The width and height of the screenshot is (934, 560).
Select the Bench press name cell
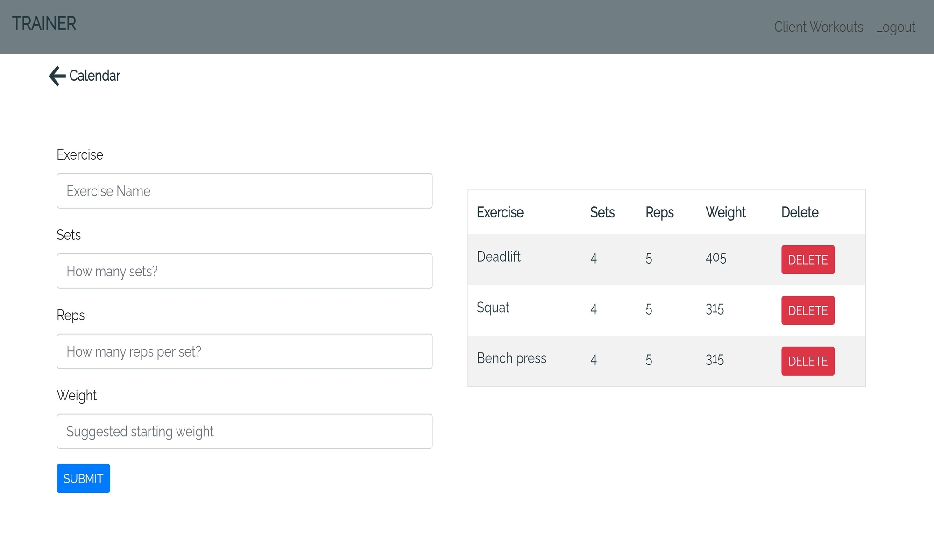pyautogui.click(x=511, y=358)
